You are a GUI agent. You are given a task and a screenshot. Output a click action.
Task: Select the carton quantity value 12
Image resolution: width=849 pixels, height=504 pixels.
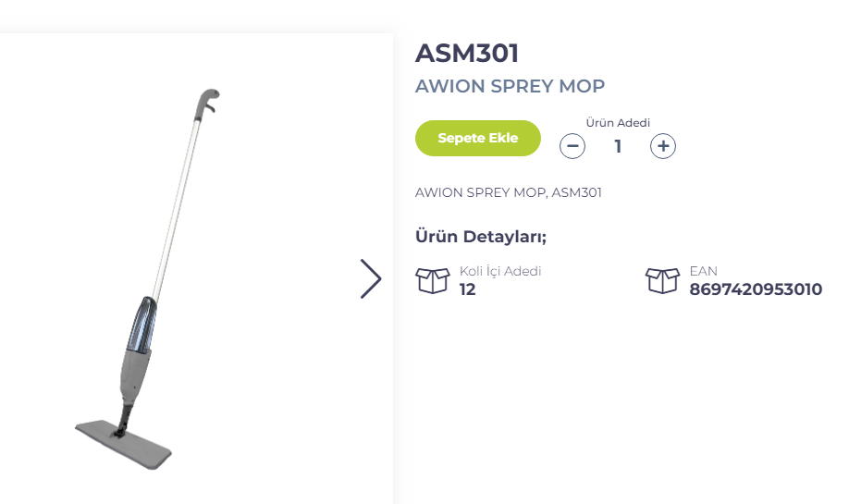pos(468,289)
